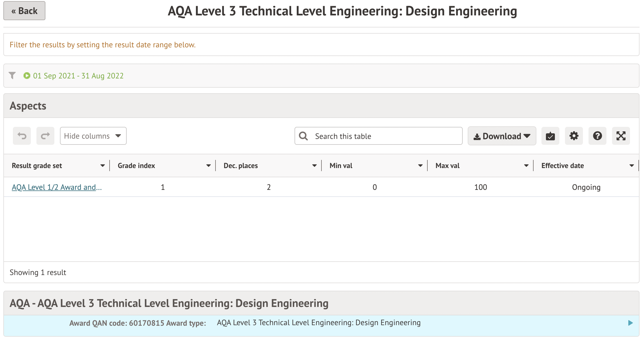Click the 01 Sep 2021 date range filter
The width and height of the screenshot is (644, 340).
tap(78, 76)
